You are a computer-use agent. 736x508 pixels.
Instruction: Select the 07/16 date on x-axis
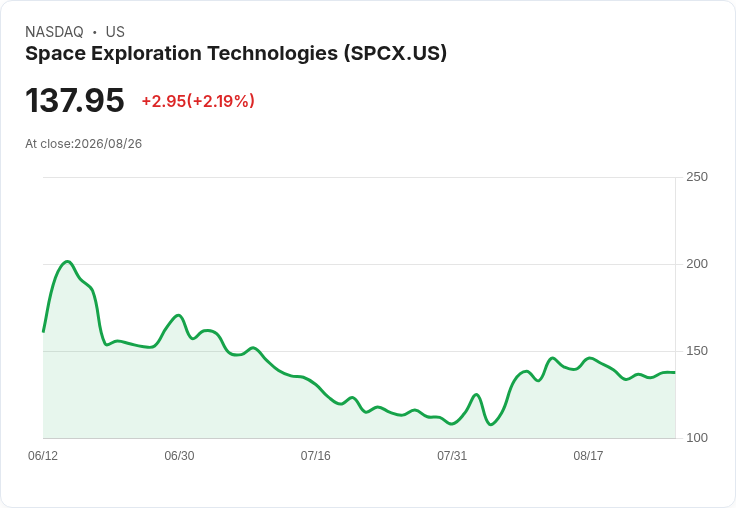point(315,456)
